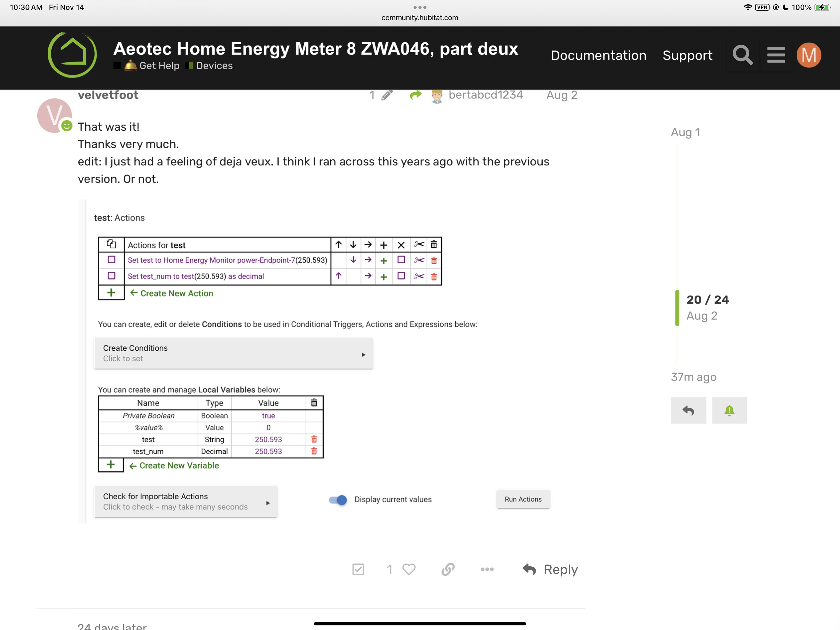Open the hamburger menu icon
The width and height of the screenshot is (840, 630).
(776, 55)
